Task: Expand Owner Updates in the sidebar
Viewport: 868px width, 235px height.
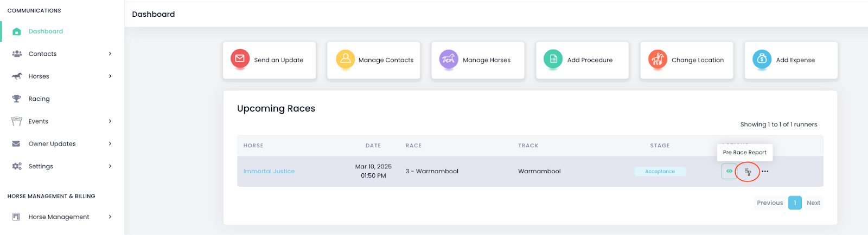Action: (110, 143)
